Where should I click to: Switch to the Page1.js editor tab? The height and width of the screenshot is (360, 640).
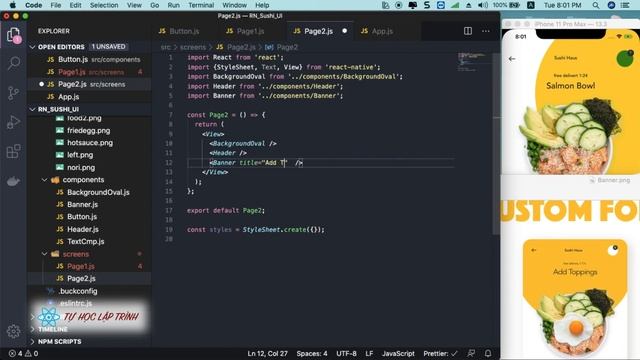click(x=250, y=31)
